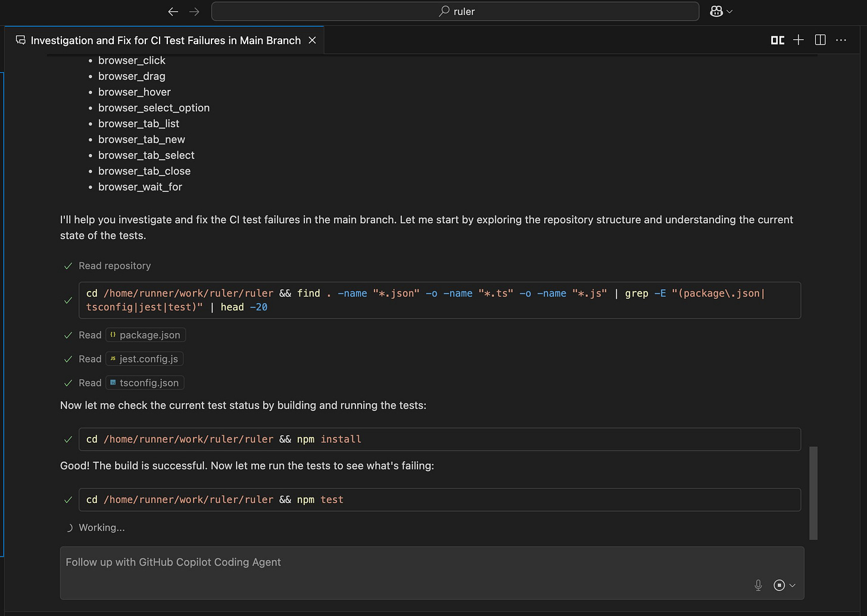Click the plus icon in editor actions
Viewport: 867px width, 616px height.
pos(799,40)
